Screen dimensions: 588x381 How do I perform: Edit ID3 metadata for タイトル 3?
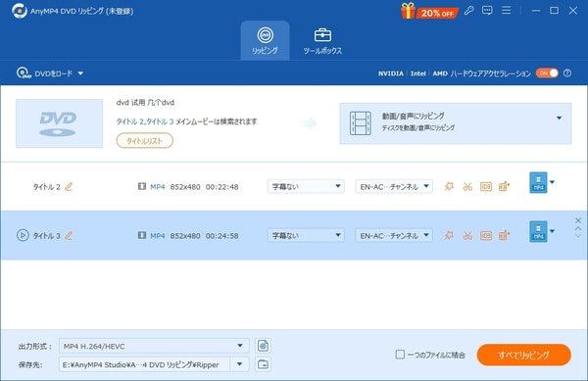(x=486, y=235)
